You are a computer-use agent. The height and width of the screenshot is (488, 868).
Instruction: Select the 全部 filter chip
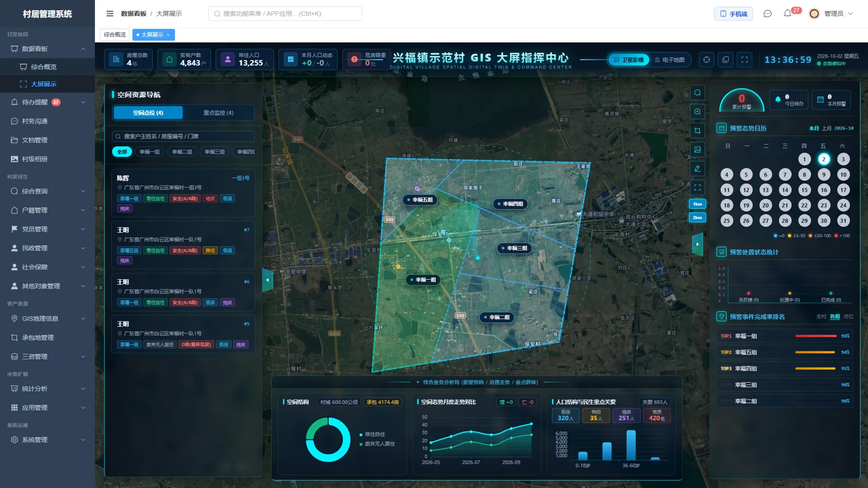[122, 152]
